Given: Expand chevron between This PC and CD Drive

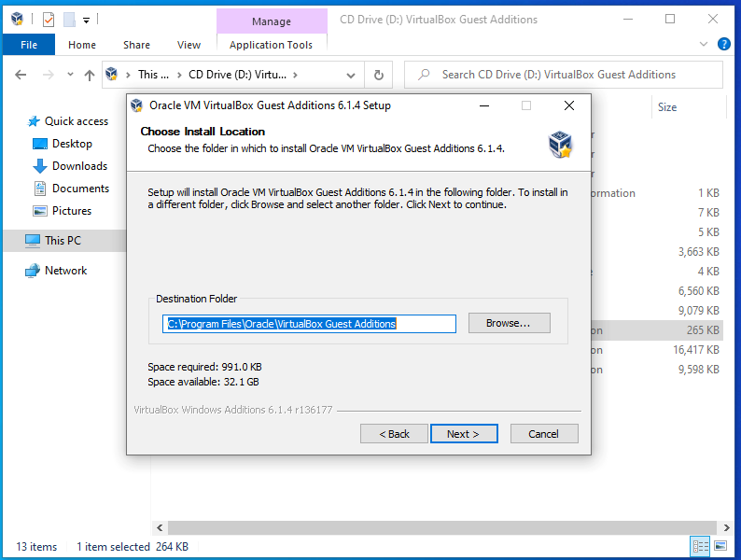Looking at the screenshot, I should click(x=179, y=75).
